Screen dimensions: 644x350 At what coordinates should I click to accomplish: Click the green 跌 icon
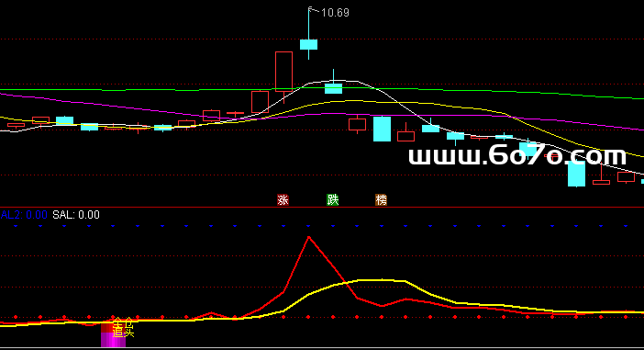(x=332, y=200)
